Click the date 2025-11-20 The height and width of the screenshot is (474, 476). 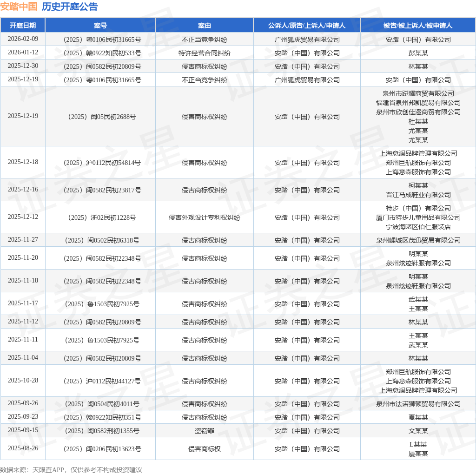(23, 257)
